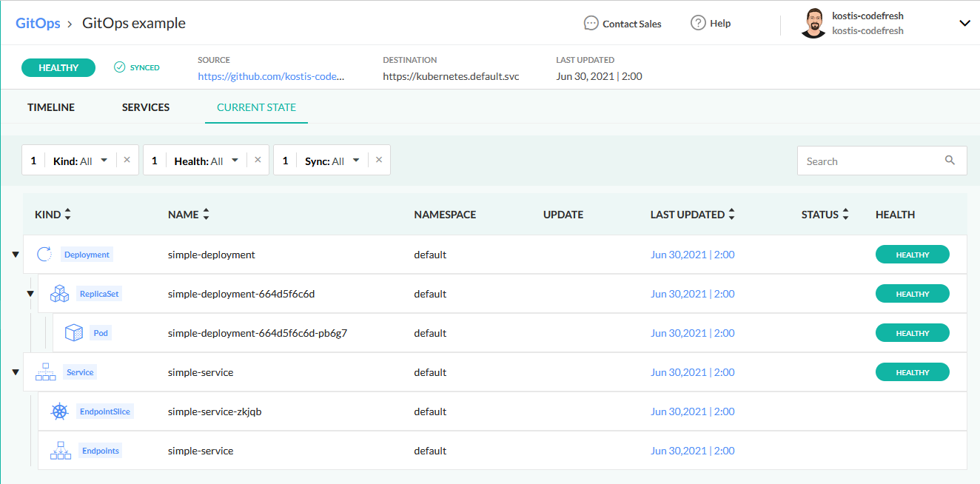The height and width of the screenshot is (484, 980).
Task: Click EndpointSlice row's last updated date
Action: (692, 411)
